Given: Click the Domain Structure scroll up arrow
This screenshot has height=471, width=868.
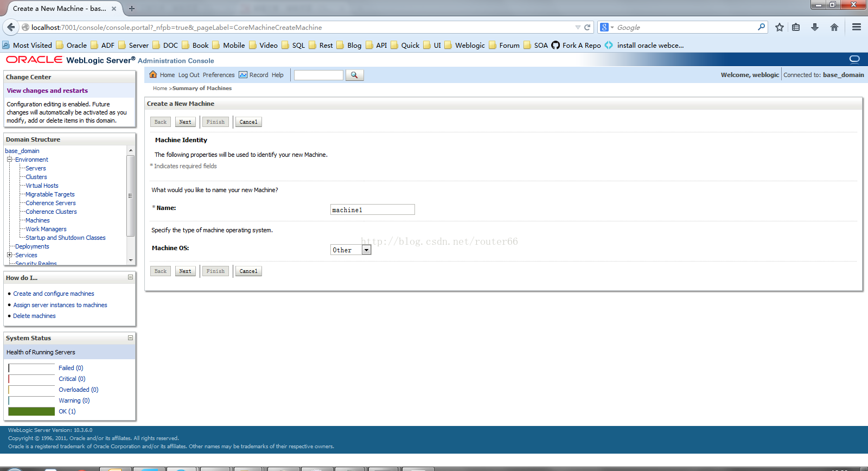Looking at the screenshot, I should (x=131, y=150).
